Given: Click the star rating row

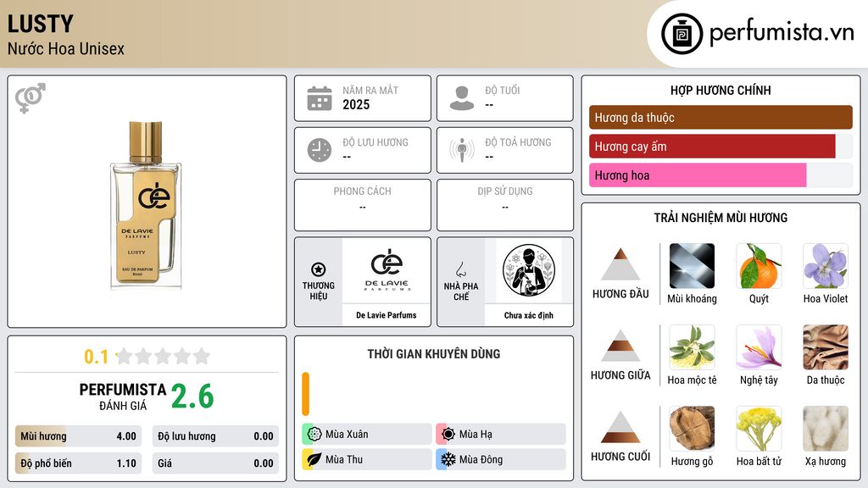Looking at the screenshot, I should [163, 356].
